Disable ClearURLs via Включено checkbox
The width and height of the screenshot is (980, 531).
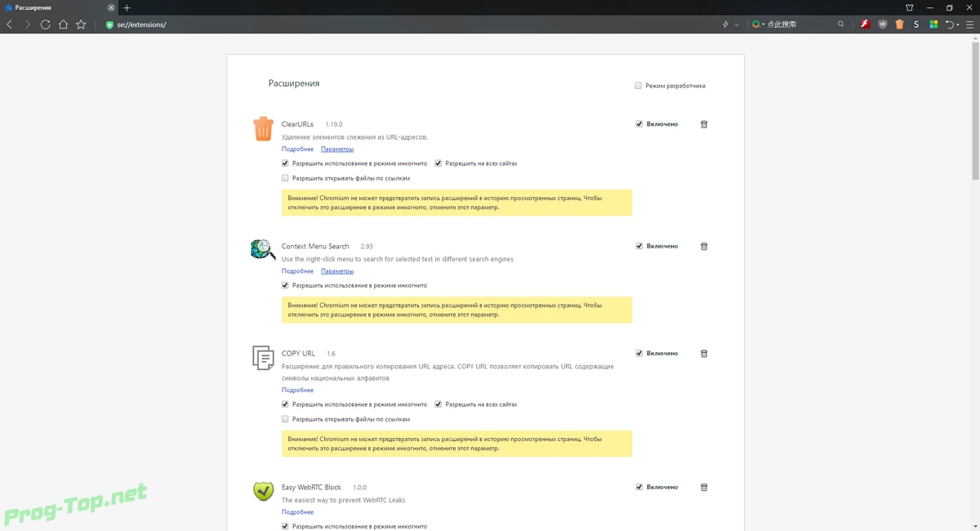pos(639,124)
